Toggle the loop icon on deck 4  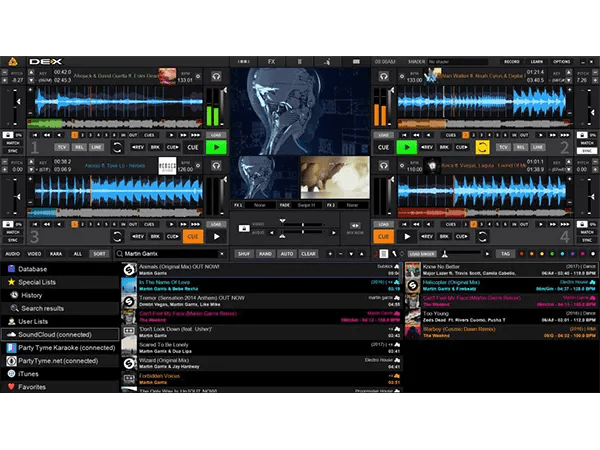(x=482, y=237)
